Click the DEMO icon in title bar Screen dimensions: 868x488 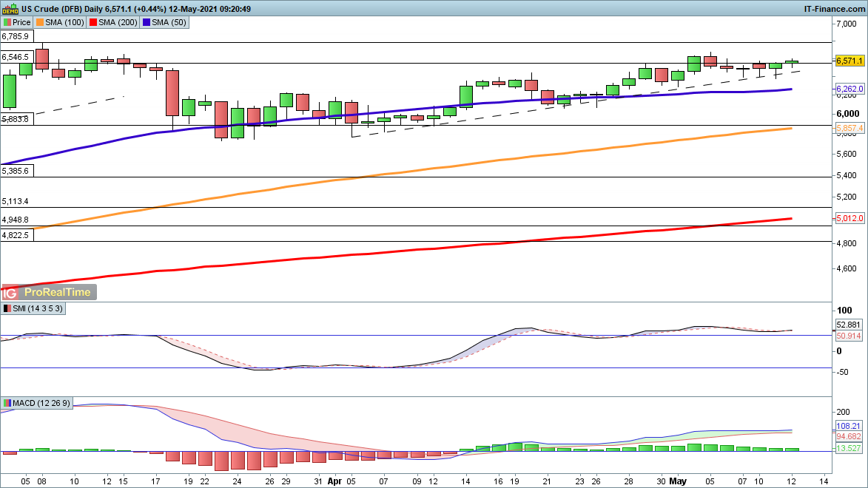click(10, 9)
